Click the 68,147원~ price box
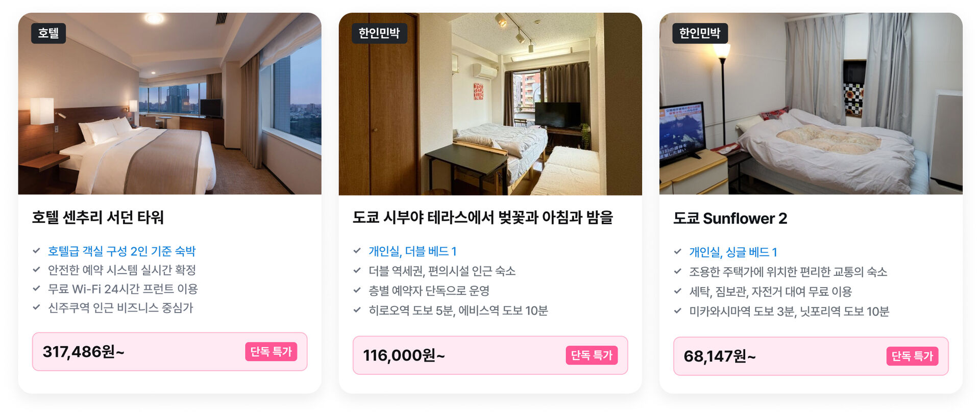Screen dimensions: 980x416 click(x=811, y=356)
